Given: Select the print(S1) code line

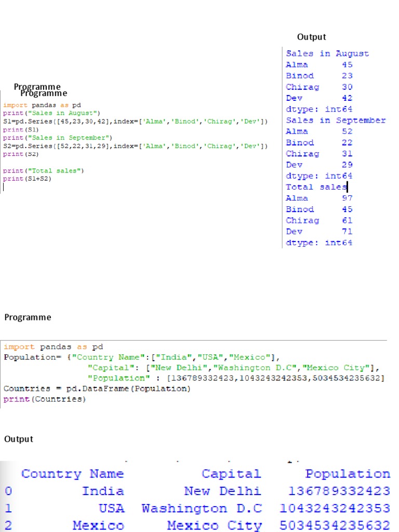Looking at the screenshot, I should 21,129.
